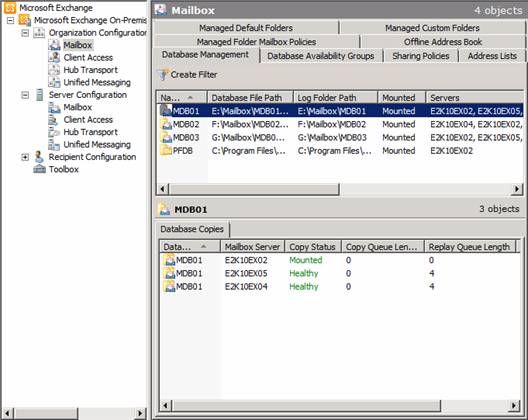Click the Replay Queue Length column header
Image resolution: width=528 pixels, height=420 pixels.
pos(470,247)
